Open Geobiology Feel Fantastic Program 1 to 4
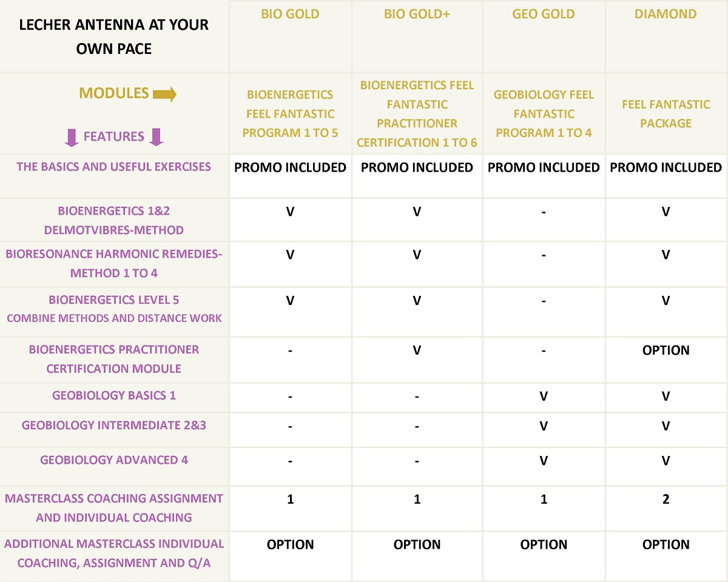 coord(544,113)
